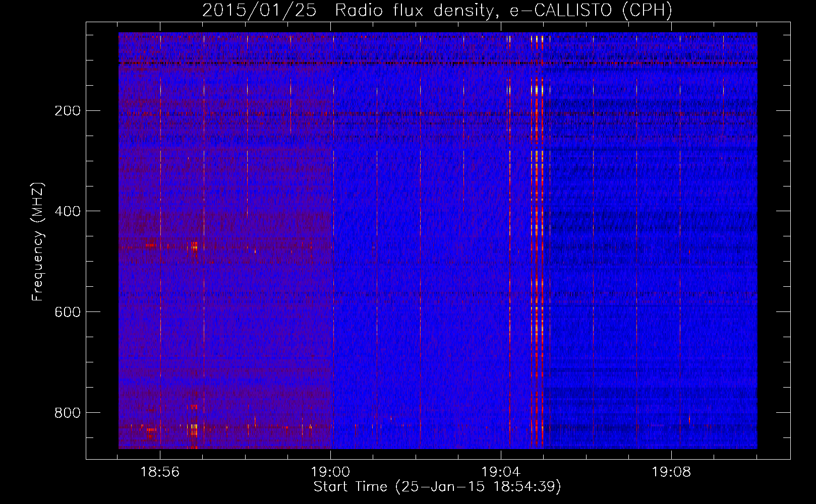Click the 19:08 time tick label

(671, 472)
